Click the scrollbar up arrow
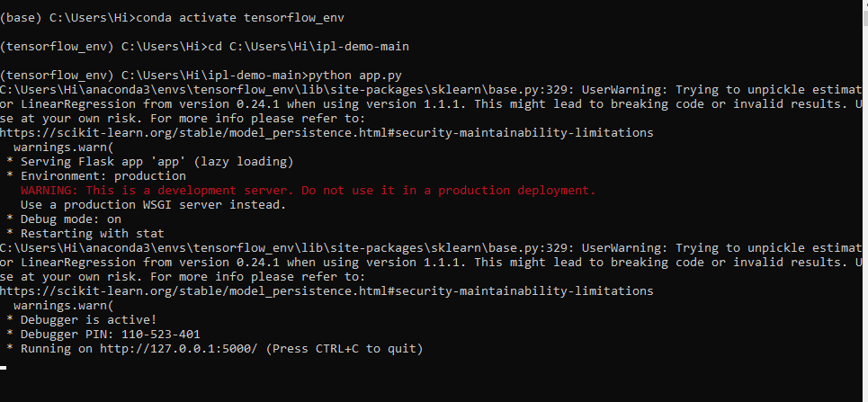The height and width of the screenshot is (402, 868). click(x=865, y=4)
